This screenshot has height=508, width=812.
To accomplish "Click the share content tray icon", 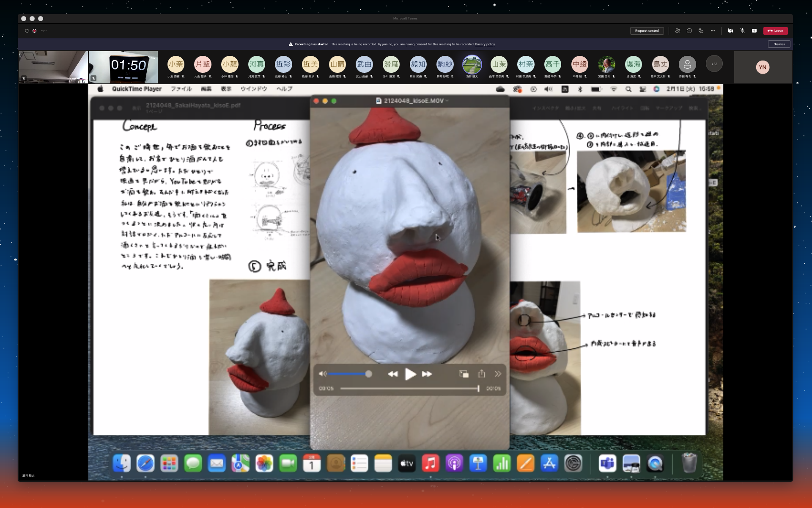I will (754, 31).
